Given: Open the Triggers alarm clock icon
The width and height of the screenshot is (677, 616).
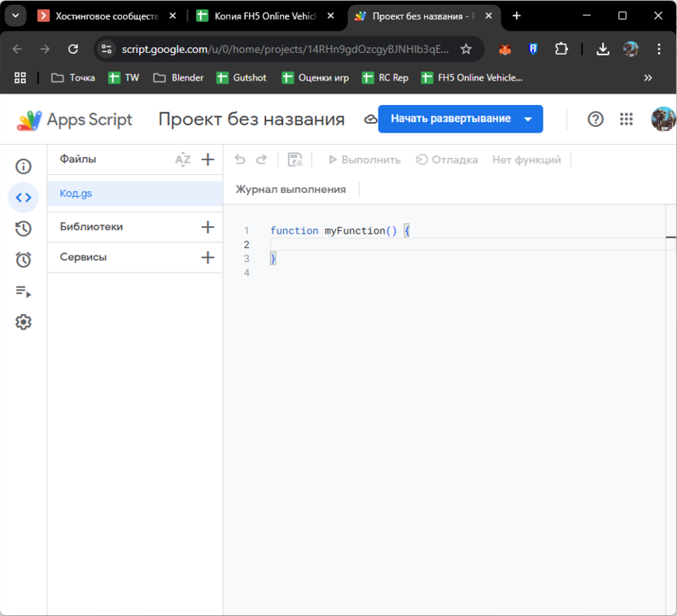Looking at the screenshot, I should pyautogui.click(x=24, y=260).
